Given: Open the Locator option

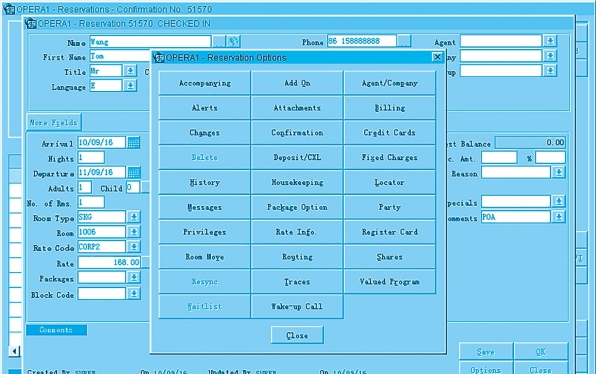Looking at the screenshot, I should pos(390,182).
